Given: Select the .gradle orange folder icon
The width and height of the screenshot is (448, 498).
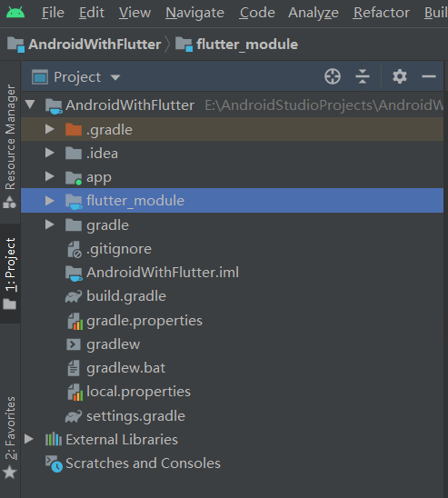Looking at the screenshot, I should point(74,129).
